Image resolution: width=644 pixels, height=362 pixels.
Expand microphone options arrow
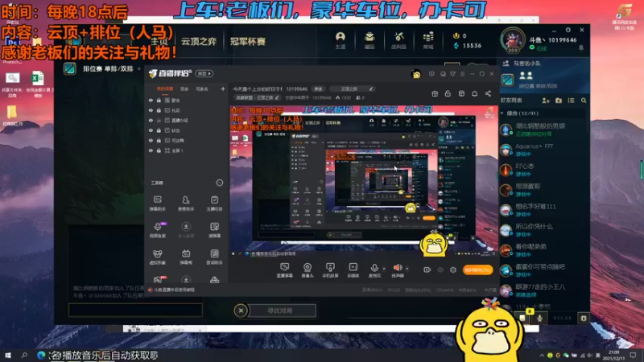tap(384, 269)
